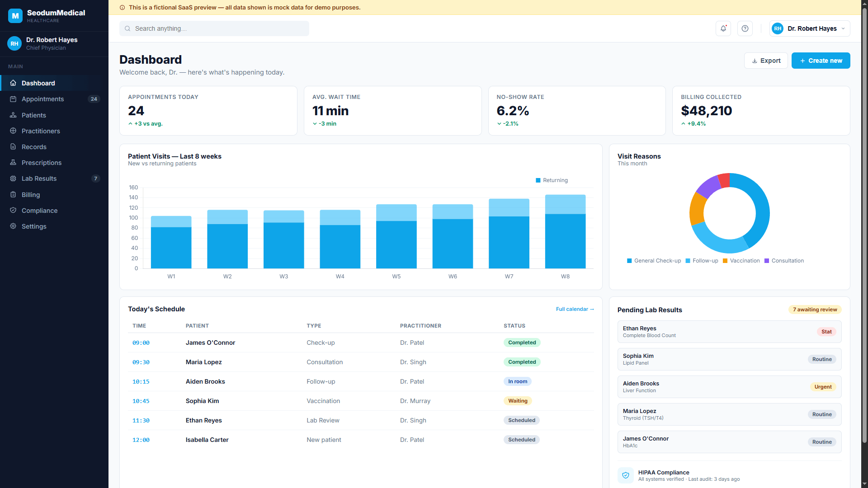This screenshot has width=868, height=488.
Task: Open Ethan Reyes Complete Blood Count result
Action: (x=729, y=332)
